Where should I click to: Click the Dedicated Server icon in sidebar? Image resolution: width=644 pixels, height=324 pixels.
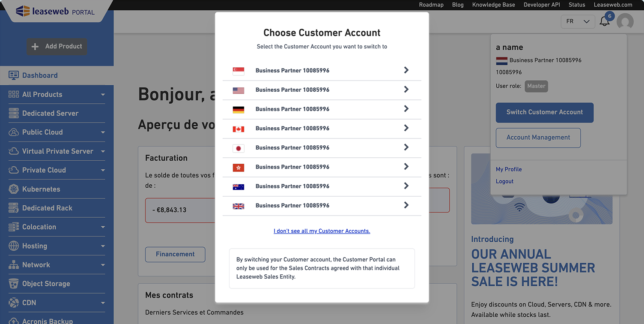pos(14,113)
